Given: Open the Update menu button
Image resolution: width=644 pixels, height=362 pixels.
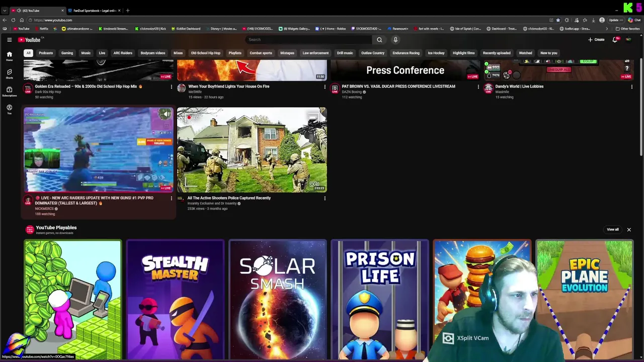Looking at the screenshot, I should pos(616,20).
